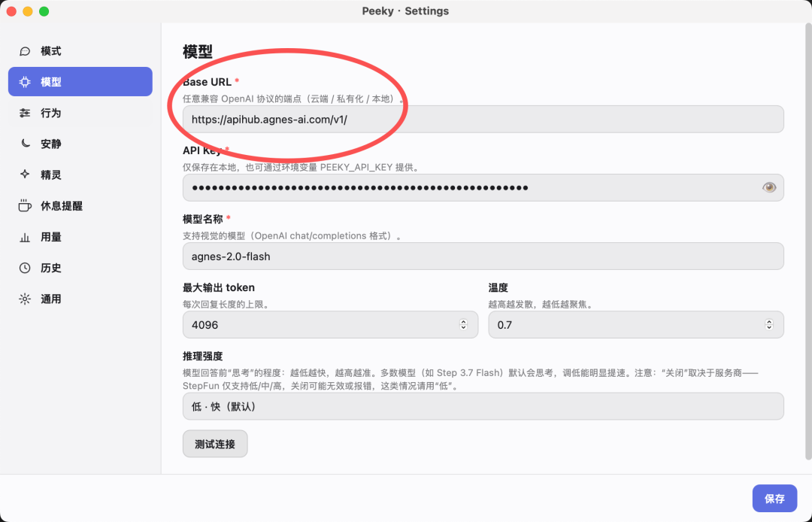Reveal the API key with the eye icon
The height and width of the screenshot is (522, 812).
coord(769,187)
